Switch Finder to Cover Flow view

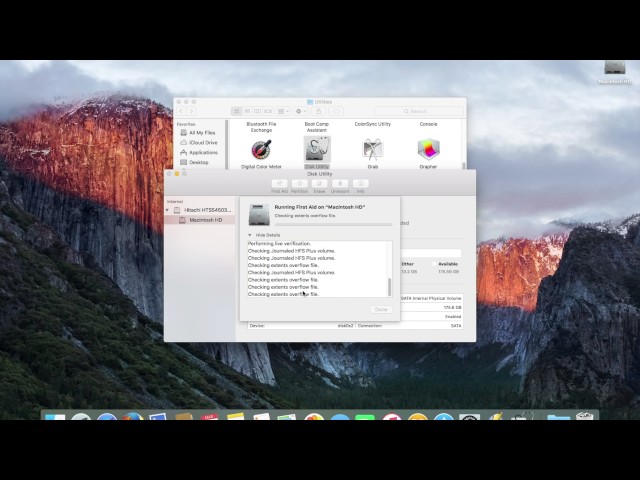coord(268,111)
